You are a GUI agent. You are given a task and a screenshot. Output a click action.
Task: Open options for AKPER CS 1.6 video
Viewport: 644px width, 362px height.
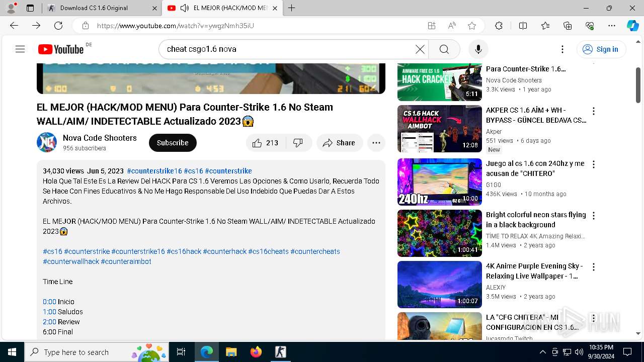594,111
